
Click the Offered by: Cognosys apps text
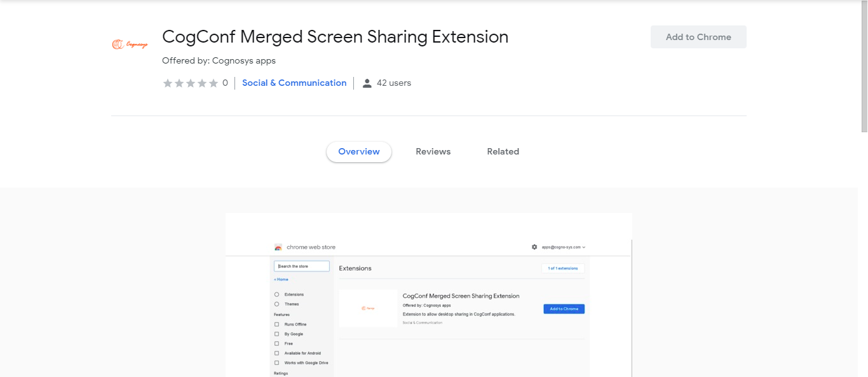point(219,60)
